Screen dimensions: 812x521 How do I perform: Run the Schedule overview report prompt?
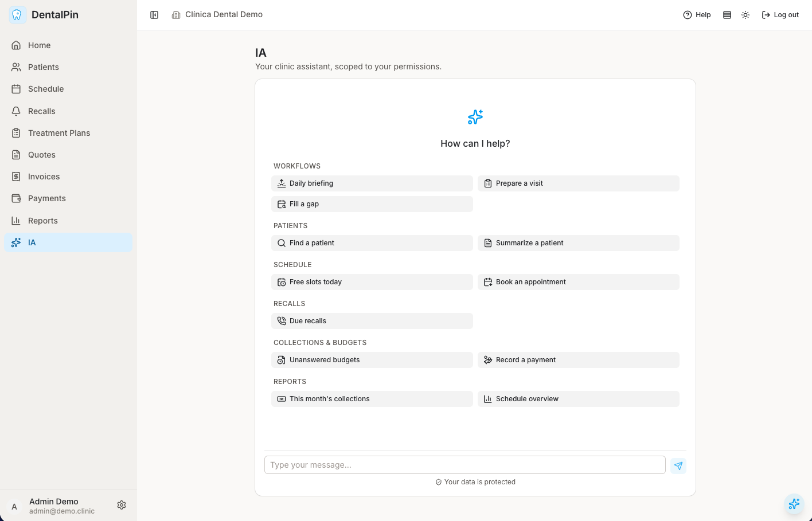(x=579, y=399)
